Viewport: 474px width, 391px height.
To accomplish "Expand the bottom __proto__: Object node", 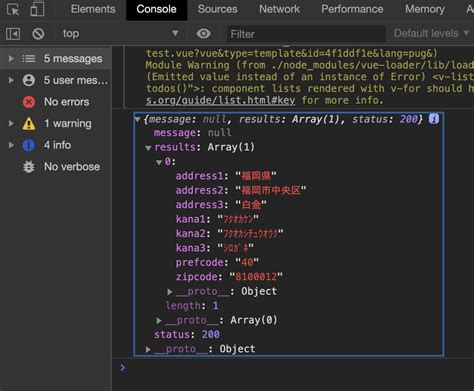I will (148, 349).
